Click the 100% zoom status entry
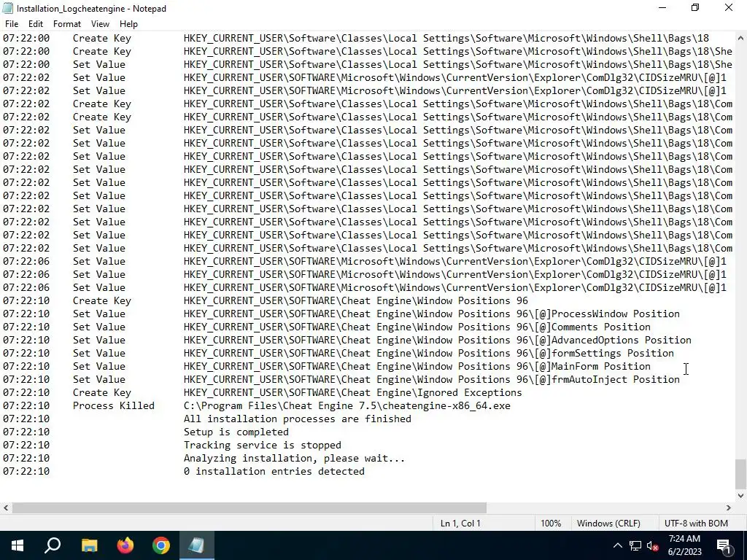Image resolution: width=747 pixels, height=560 pixels. coord(551,524)
